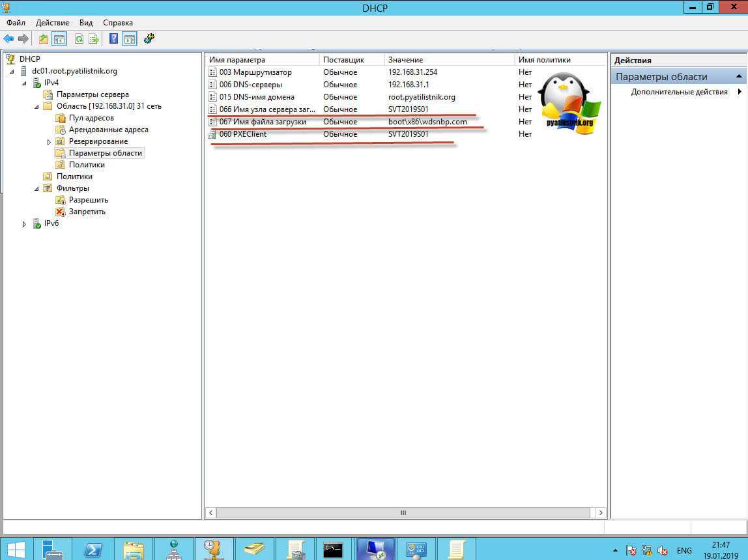Open the Help toolbar icon
Image resolution: width=748 pixels, height=560 pixels.
(113, 39)
